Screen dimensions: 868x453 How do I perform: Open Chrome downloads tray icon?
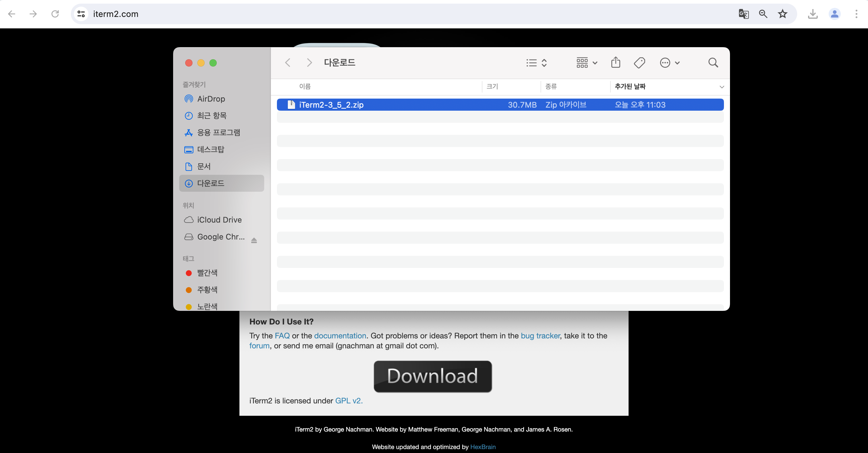(813, 14)
